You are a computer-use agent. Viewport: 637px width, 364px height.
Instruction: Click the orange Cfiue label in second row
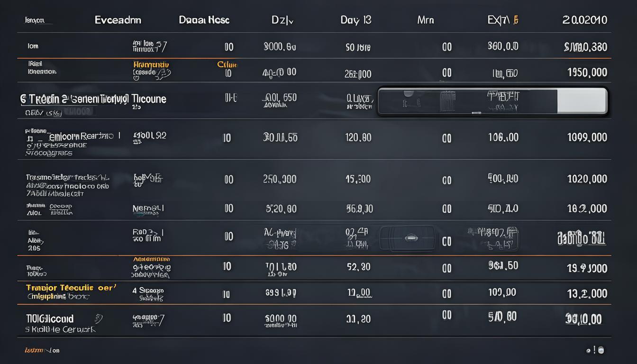coord(227,64)
